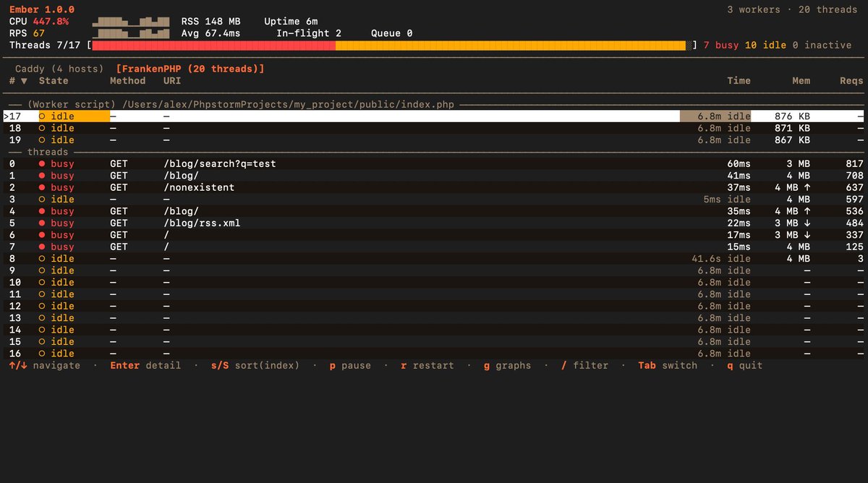Click the busy status dot on thread 6
Viewport: 868px width, 483px height.
42,235
